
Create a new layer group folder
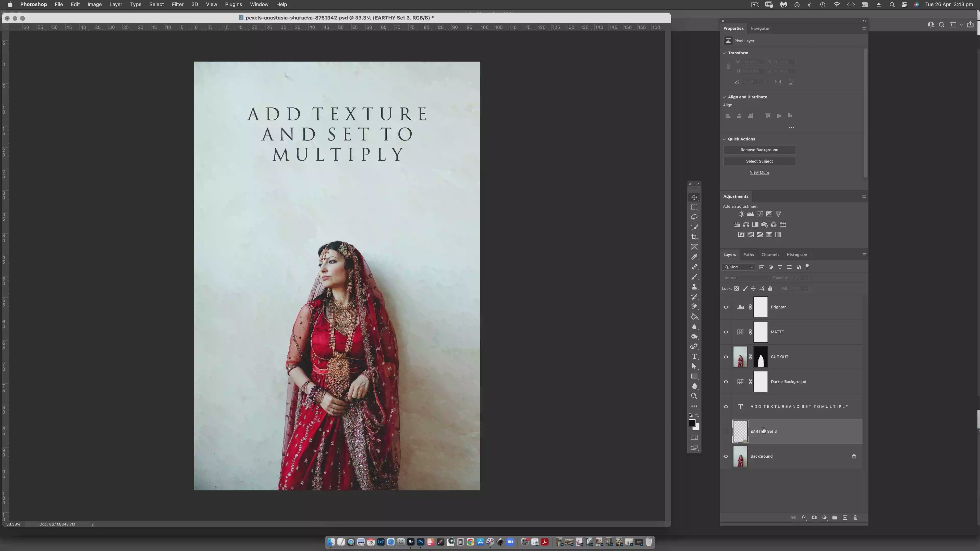(835, 518)
